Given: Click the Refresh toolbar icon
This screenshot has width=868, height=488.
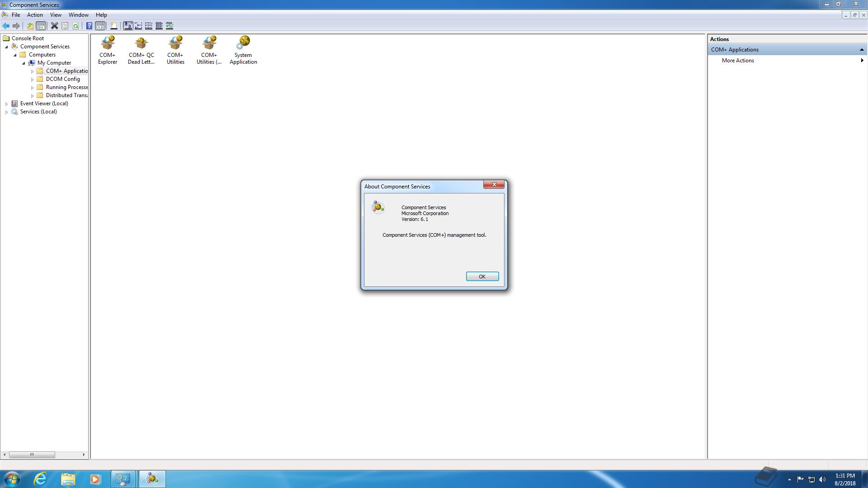Looking at the screenshot, I should [75, 26].
